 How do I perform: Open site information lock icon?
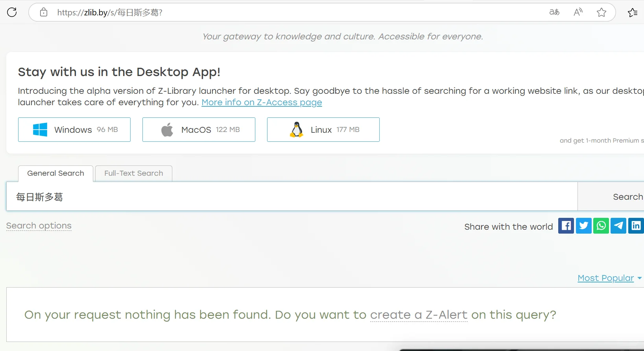(44, 12)
